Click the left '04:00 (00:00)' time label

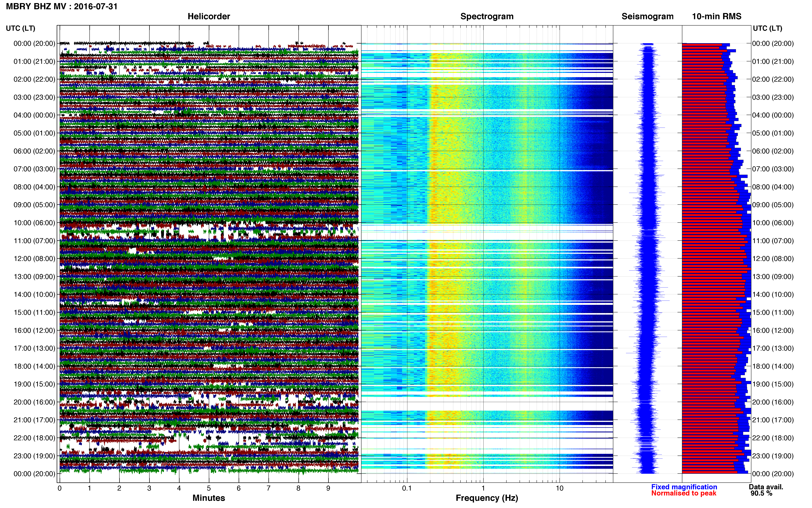point(34,115)
